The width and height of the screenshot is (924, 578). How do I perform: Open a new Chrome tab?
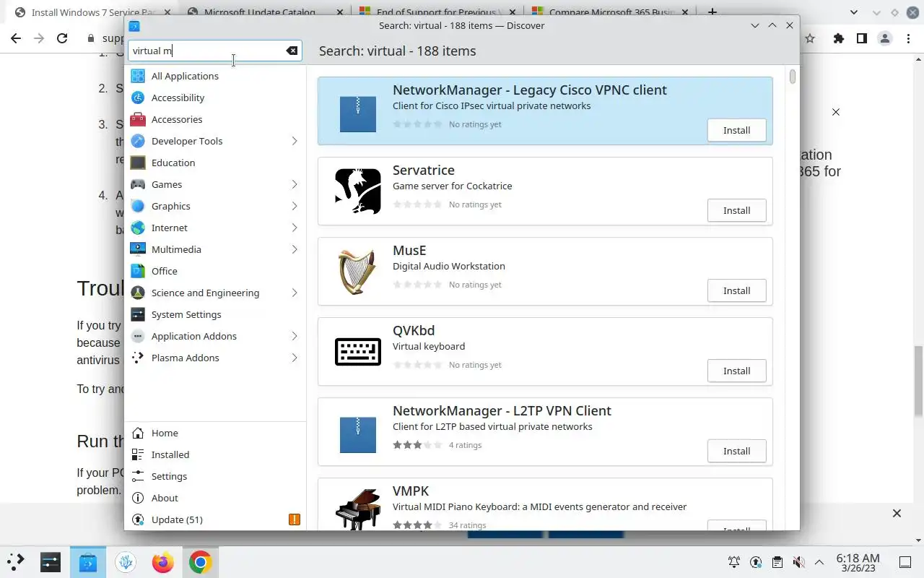pyautogui.click(x=712, y=12)
